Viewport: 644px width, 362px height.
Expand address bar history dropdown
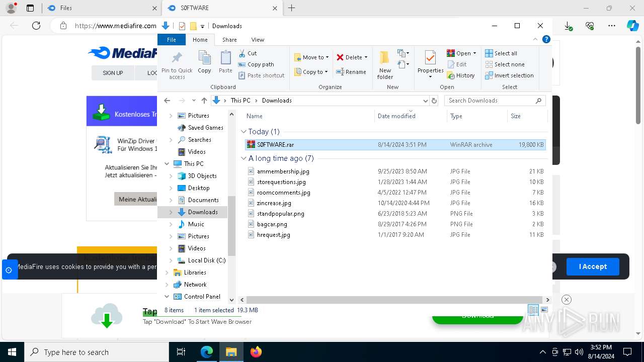click(x=426, y=101)
